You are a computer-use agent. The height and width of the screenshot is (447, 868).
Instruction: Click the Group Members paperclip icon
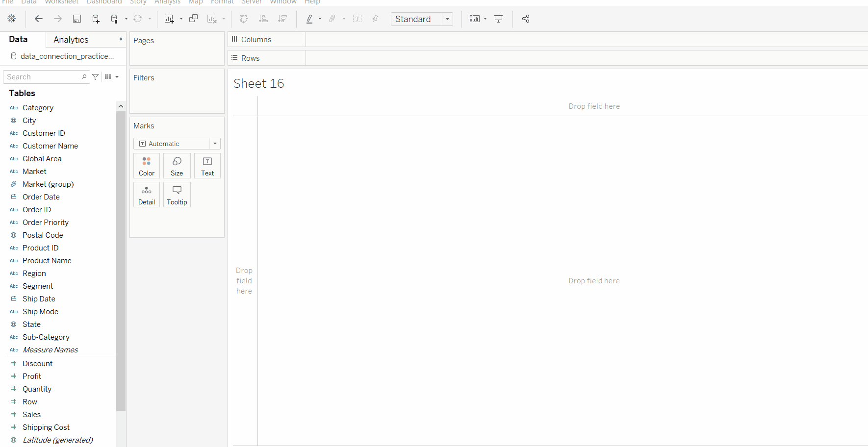pyautogui.click(x=332, y=19)
